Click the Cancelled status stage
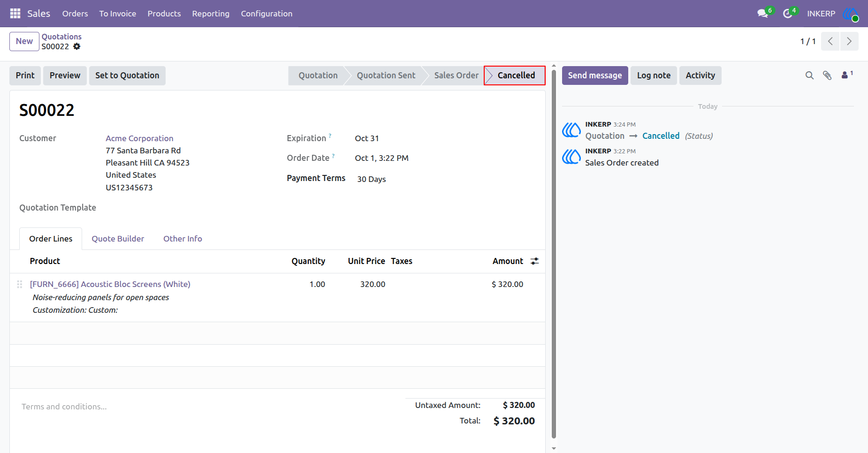 coord(515,75)
